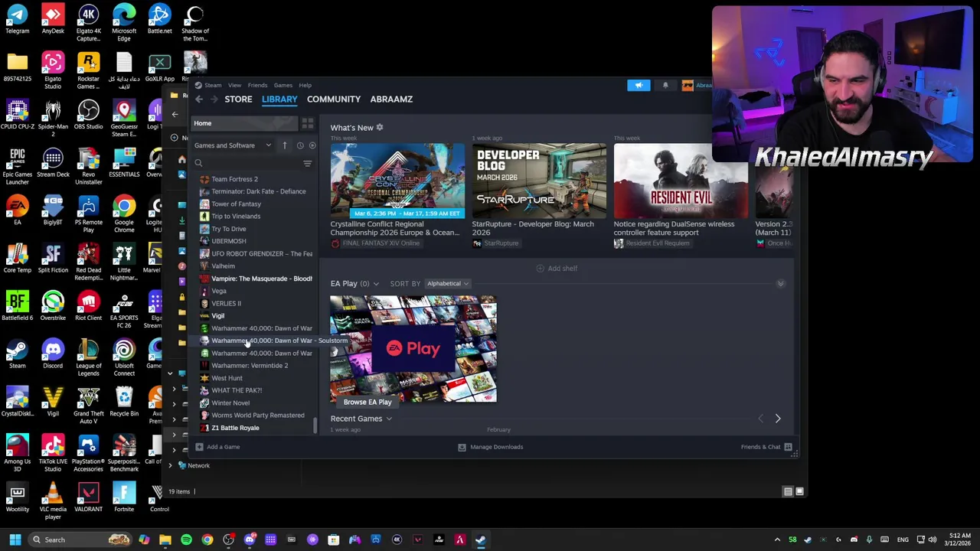Viewport: 980px width, 551px height.
Task: Select Tower of Fantasy in list
Action: [x=236, y=204]
